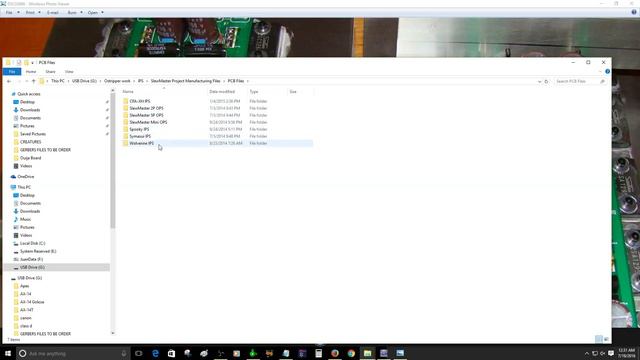Open the Explorer File tab

[x=12, y=72]
